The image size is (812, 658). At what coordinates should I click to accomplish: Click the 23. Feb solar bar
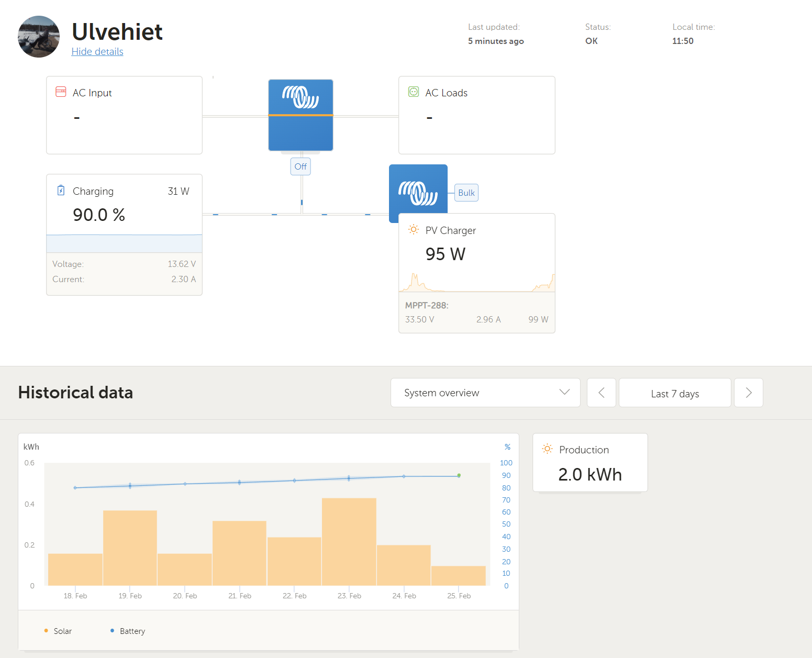(x=349, y=541)
